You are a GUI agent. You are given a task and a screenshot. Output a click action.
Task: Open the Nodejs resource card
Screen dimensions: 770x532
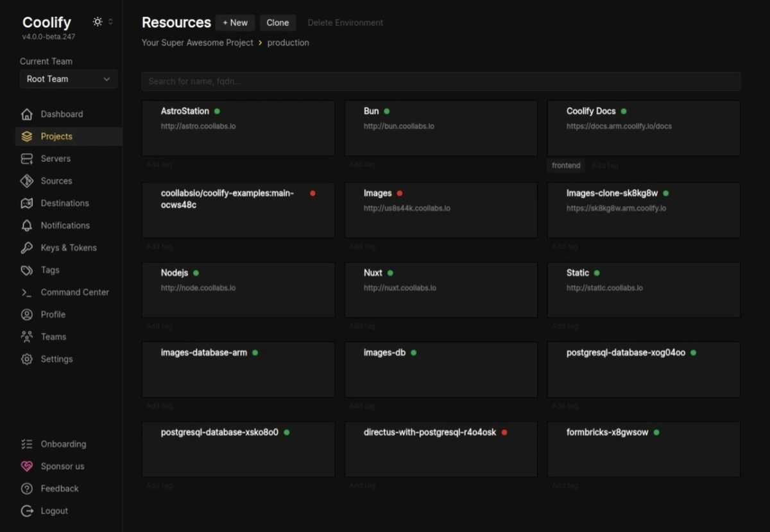(238, 289)
